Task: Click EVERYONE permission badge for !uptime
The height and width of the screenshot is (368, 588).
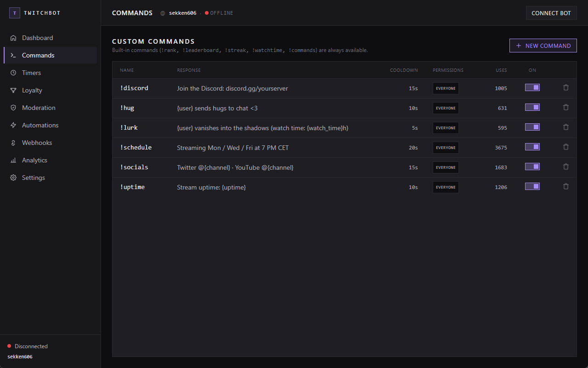Action: coord(446,187)
